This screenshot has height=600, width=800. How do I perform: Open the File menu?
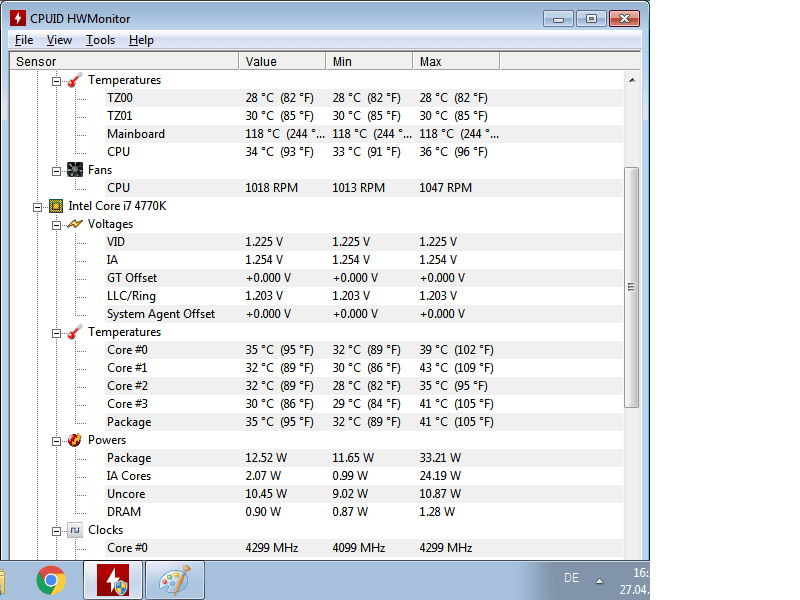(24, 40)
